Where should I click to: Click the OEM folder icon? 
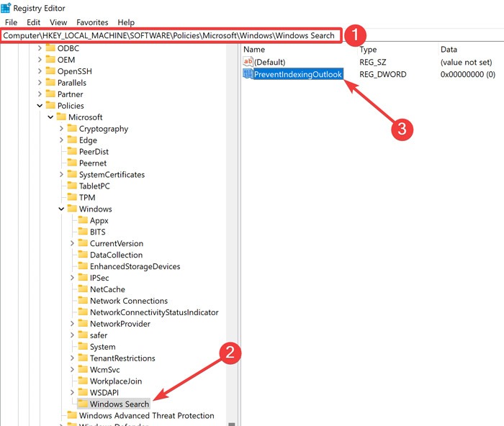click(x=50, y=60)
